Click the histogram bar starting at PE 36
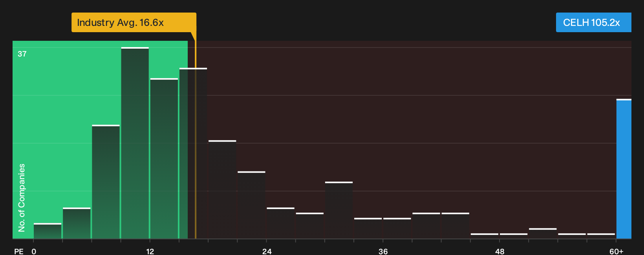 click(397, 228)
